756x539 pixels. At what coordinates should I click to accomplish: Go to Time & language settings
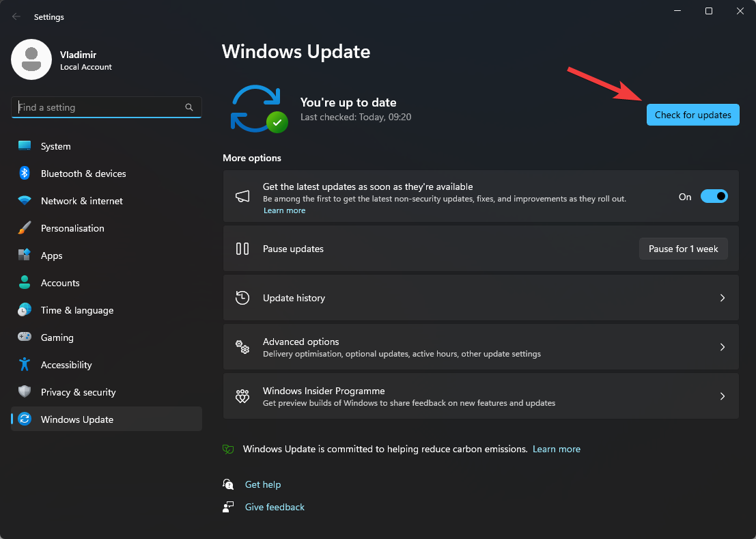coord(76,310)
